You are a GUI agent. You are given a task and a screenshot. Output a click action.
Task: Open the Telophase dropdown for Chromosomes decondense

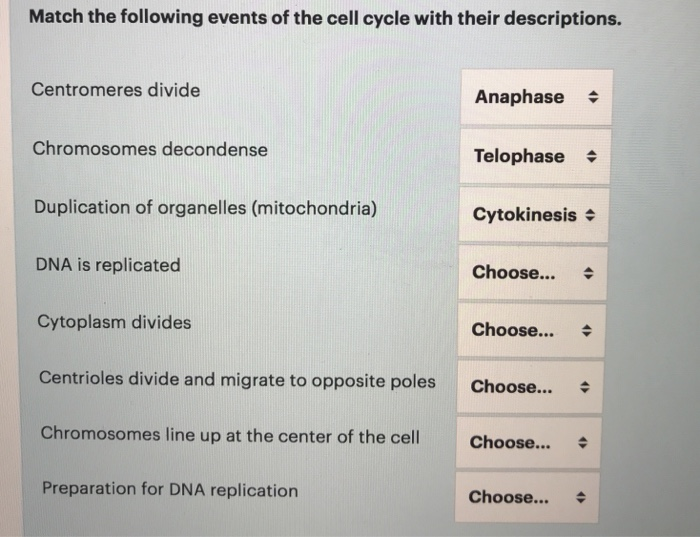click(535, 156)
